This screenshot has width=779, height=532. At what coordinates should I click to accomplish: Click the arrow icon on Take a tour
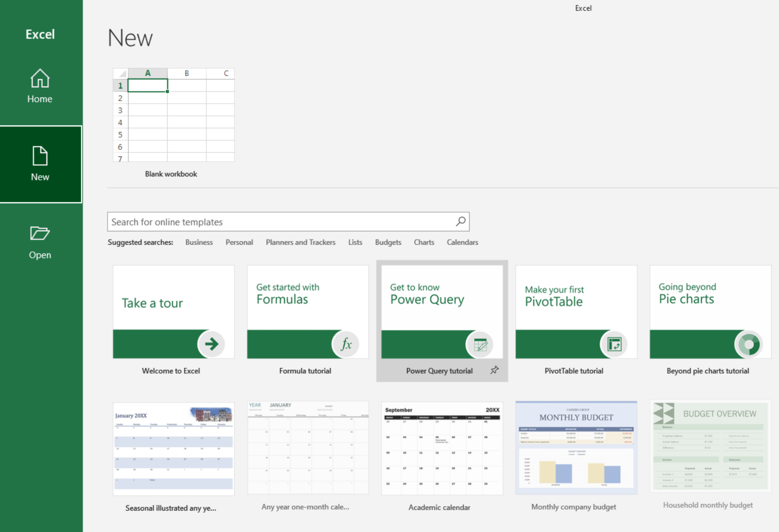(x=211, y=344)
